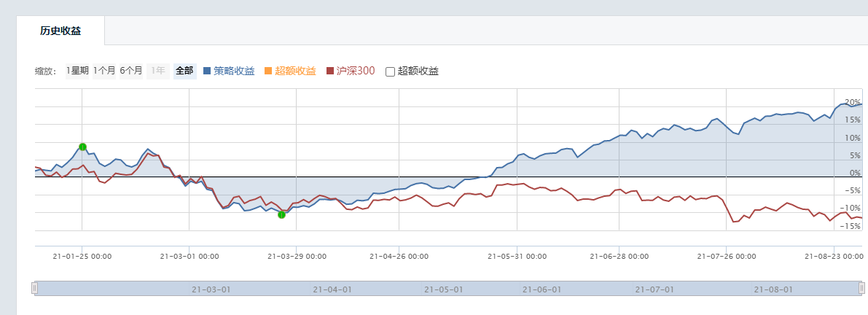Set zoom range to 1个月
The height and width of the screenshot is (315, 868).
coord(104,71)
